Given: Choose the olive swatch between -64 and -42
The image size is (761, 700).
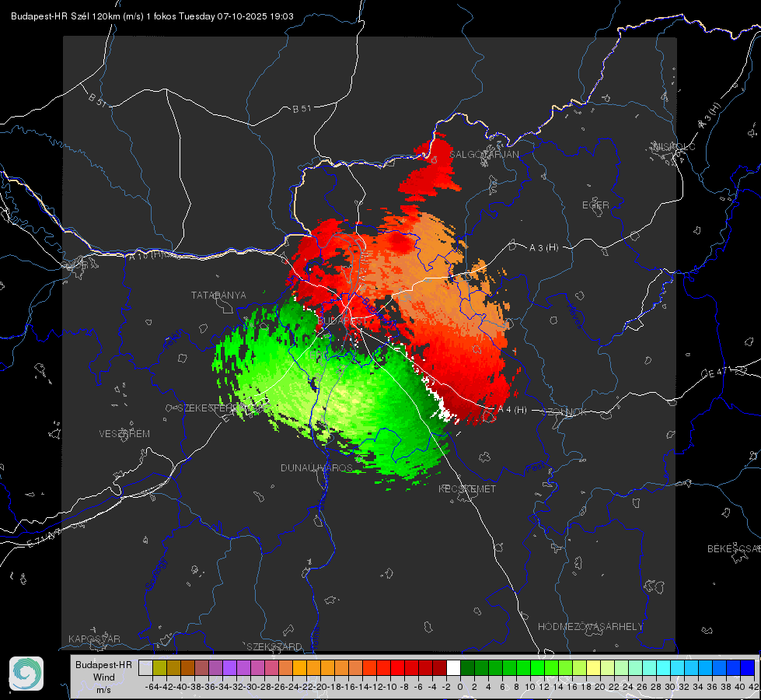Looking at the screenshot, I should (159, 667).
